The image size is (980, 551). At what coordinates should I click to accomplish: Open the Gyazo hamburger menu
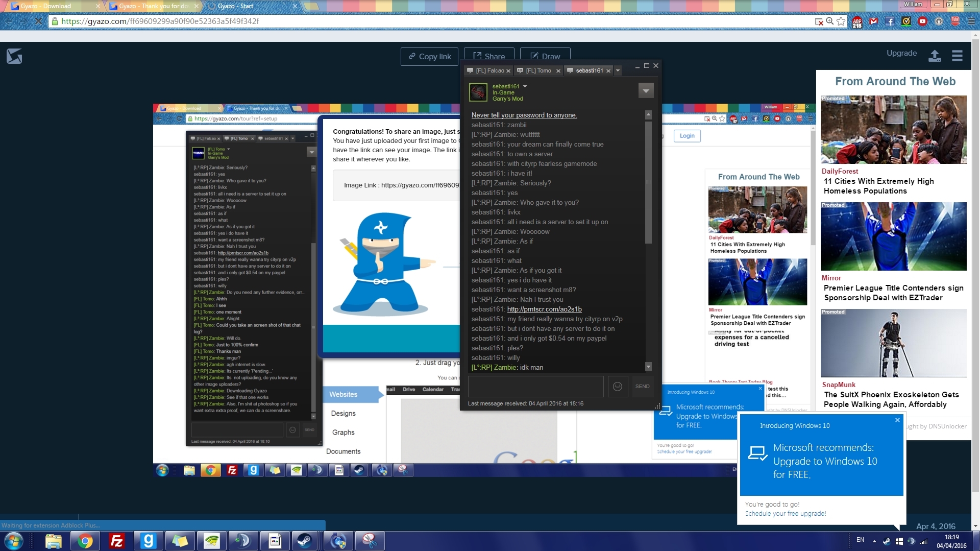click(x=957, y=56)
